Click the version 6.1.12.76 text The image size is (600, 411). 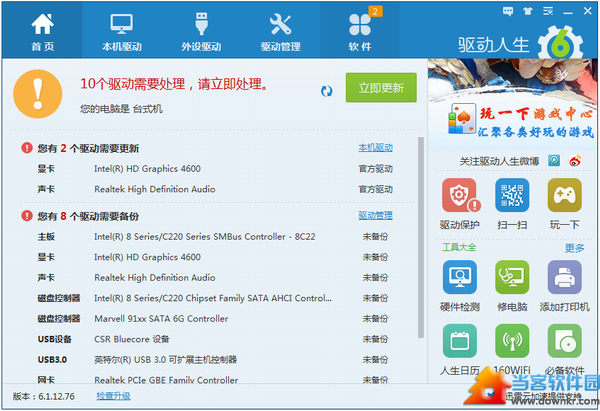pyautogui.click(x=44, y=396)
